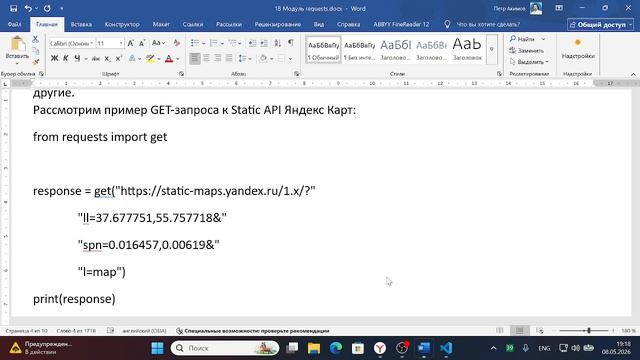Cut the selection with scissors icon
Screen dimensions: 640x360
(x=36, y=40)
